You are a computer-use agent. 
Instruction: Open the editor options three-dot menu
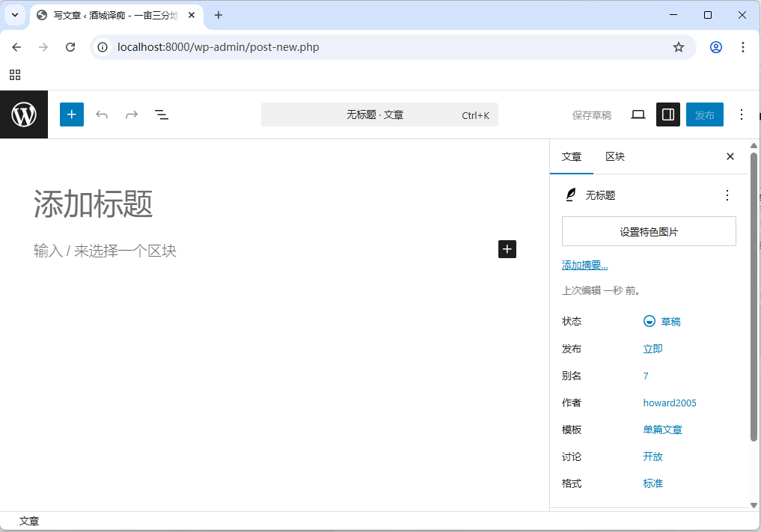pos(742,114)
